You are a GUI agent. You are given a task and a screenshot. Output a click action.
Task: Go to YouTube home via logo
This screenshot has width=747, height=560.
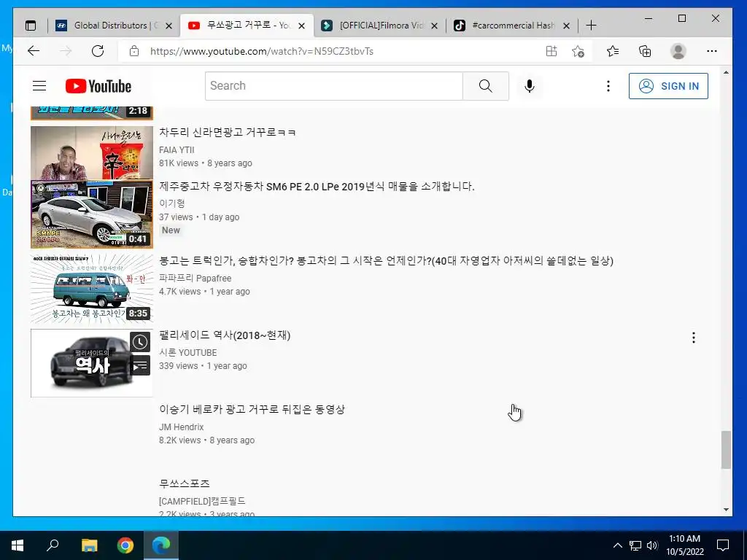(x=98, y=86)
